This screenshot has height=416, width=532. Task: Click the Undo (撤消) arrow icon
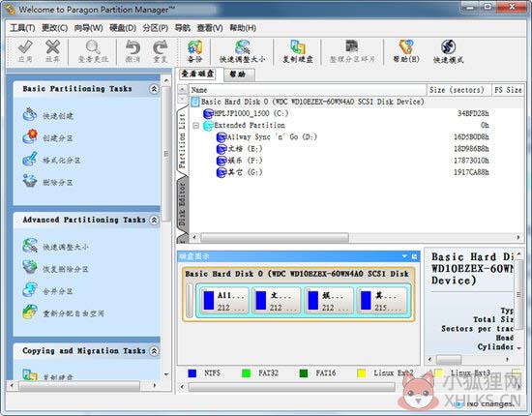click(x=133, y=47)
